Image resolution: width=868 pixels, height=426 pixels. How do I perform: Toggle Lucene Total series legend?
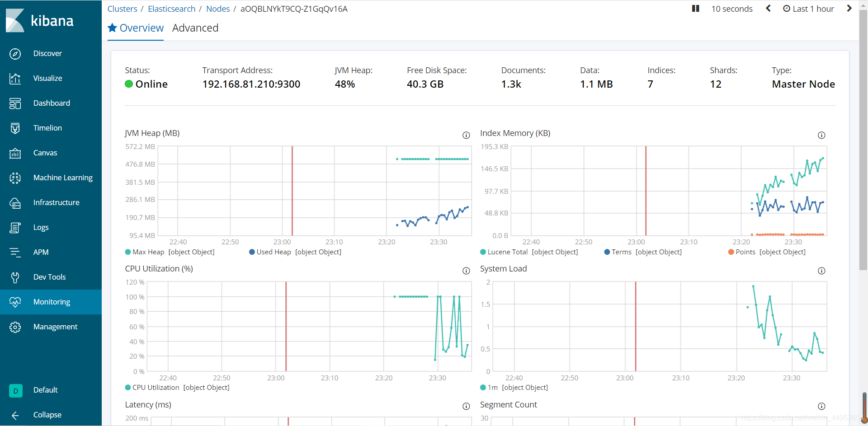pos(529,252)
